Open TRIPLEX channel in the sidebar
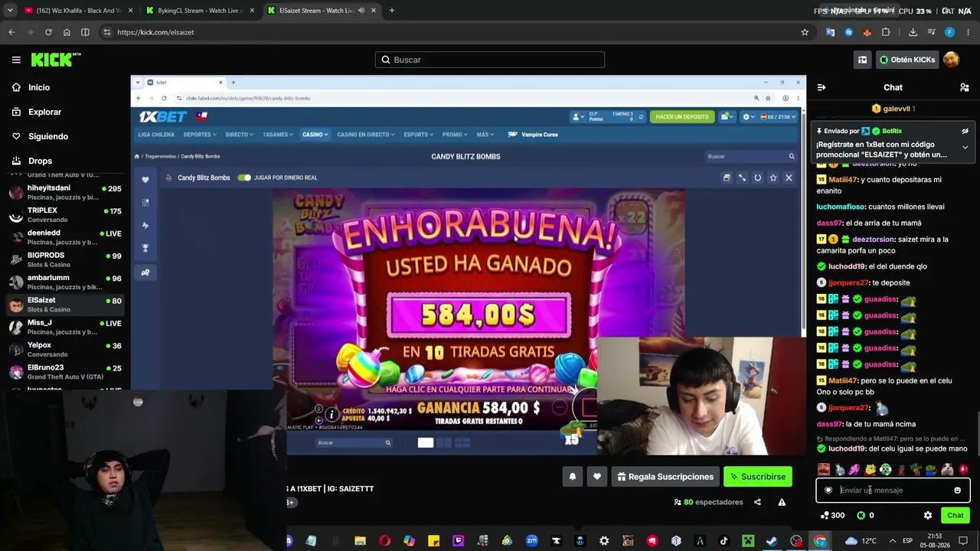Screen dimensions: 980x551 (65, 214)
